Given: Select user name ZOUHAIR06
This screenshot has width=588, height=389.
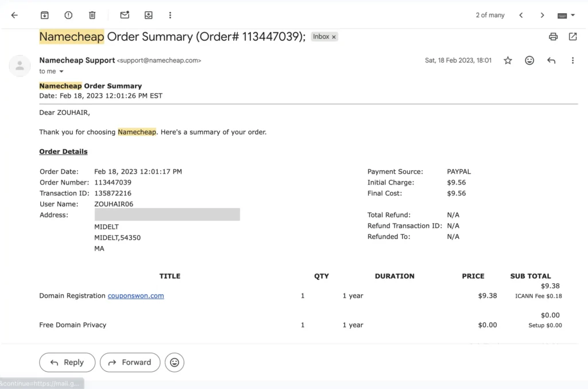Looking at the screenshot, I should pos(114,204).
